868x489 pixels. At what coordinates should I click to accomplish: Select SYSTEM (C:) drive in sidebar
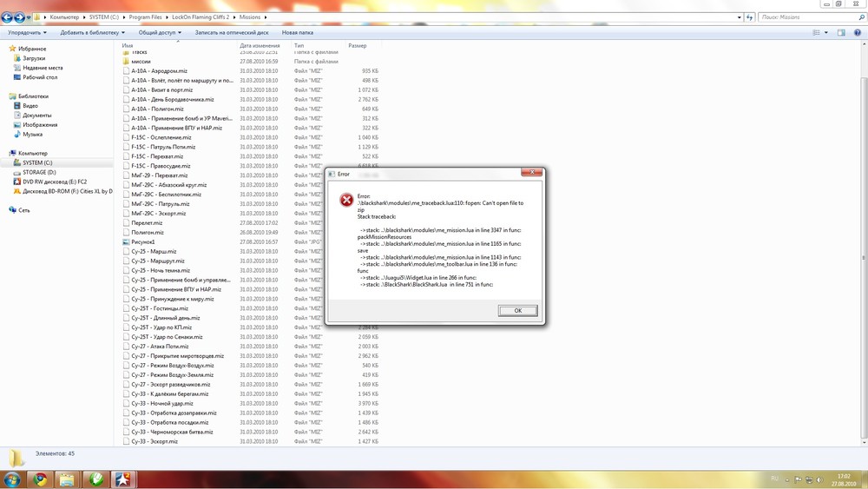coord(37,162)
